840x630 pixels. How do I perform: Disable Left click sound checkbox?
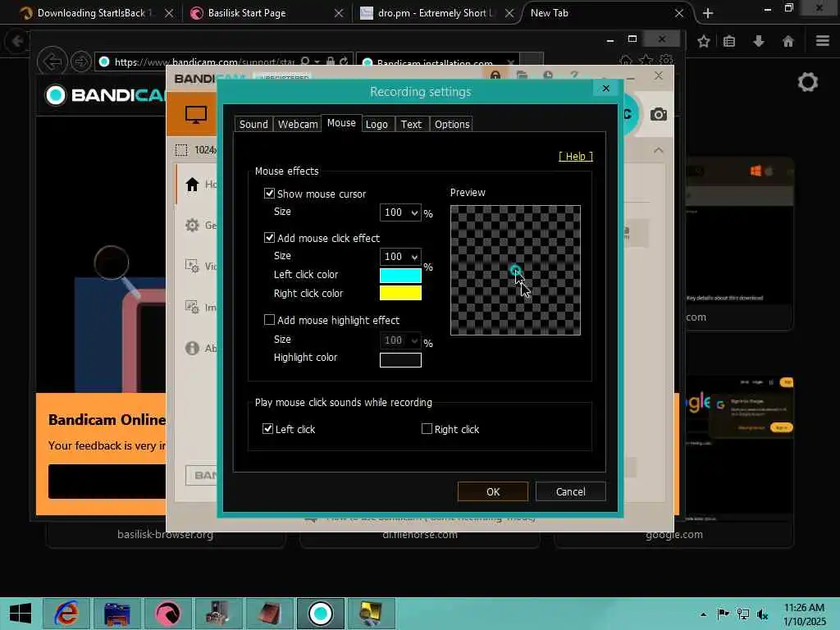coord(268,428)
